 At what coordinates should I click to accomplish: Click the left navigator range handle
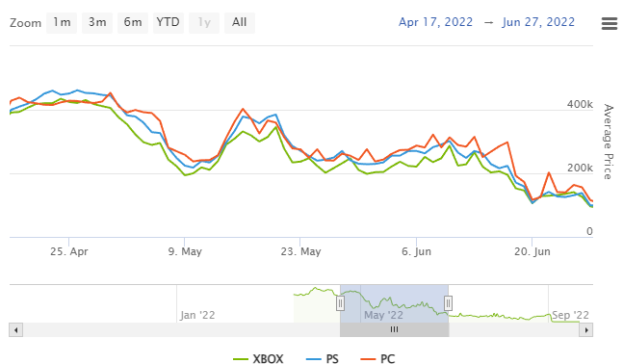tap(340, 303)
